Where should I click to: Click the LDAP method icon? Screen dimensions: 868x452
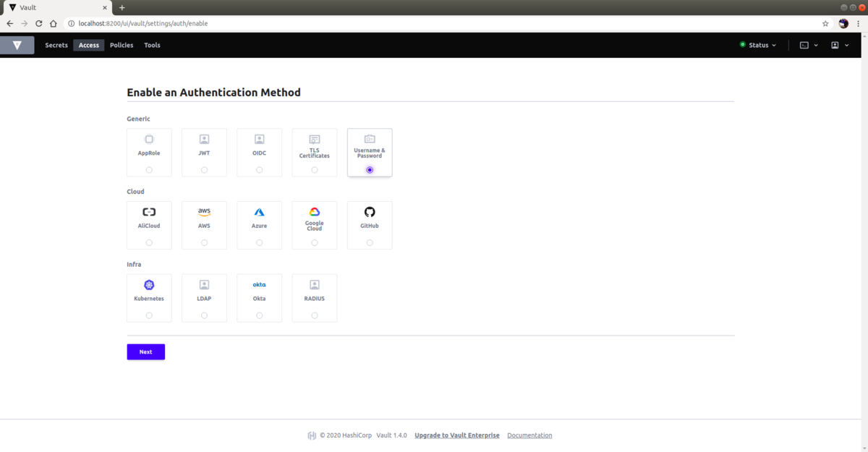[x=204, y=285]
